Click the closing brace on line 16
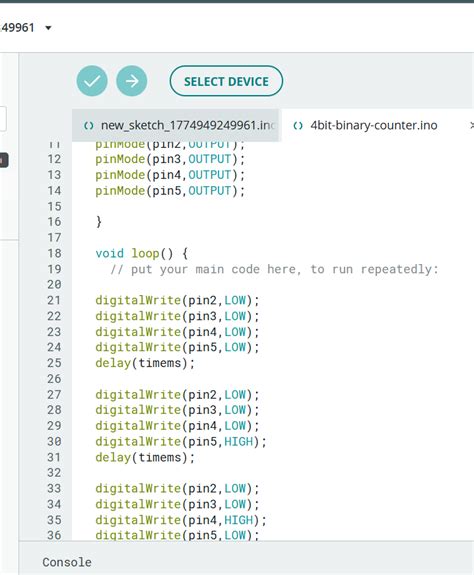 click(99, 222)
